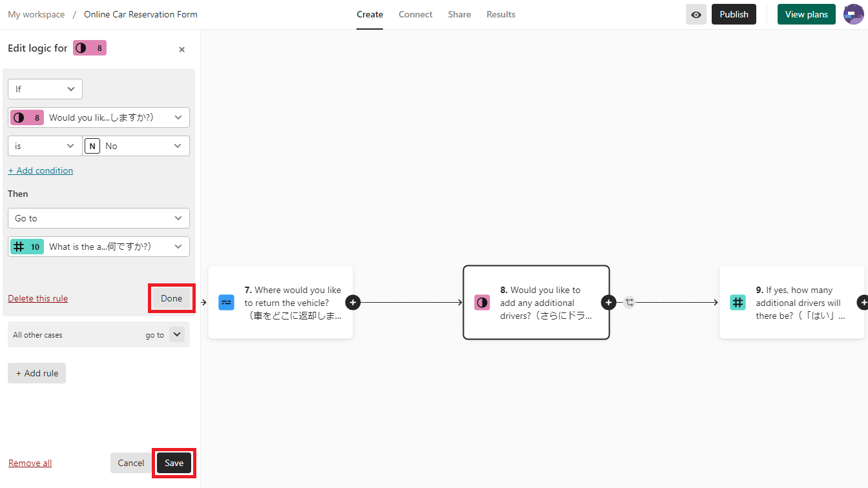Image resolution: width=868 pixels, height=488 pixels.
Task: Click the Add condition link
Action: (x=41, y=170)
